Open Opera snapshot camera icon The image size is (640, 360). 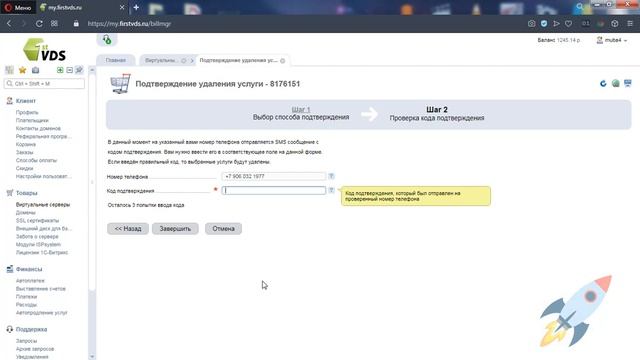(531, 24)
